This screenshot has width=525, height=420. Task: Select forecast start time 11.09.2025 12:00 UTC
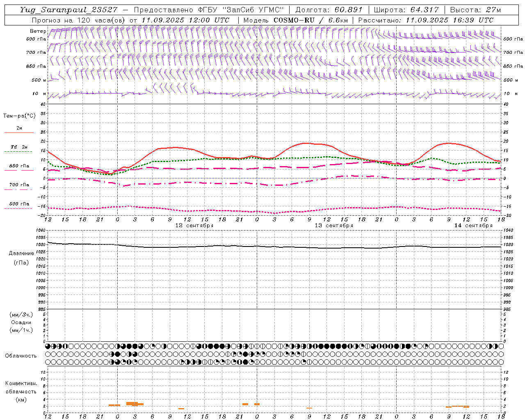click(x=185, y=20)
